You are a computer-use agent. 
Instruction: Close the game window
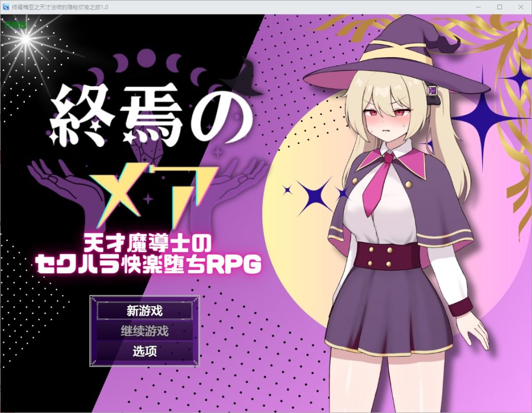coord(521,7)
